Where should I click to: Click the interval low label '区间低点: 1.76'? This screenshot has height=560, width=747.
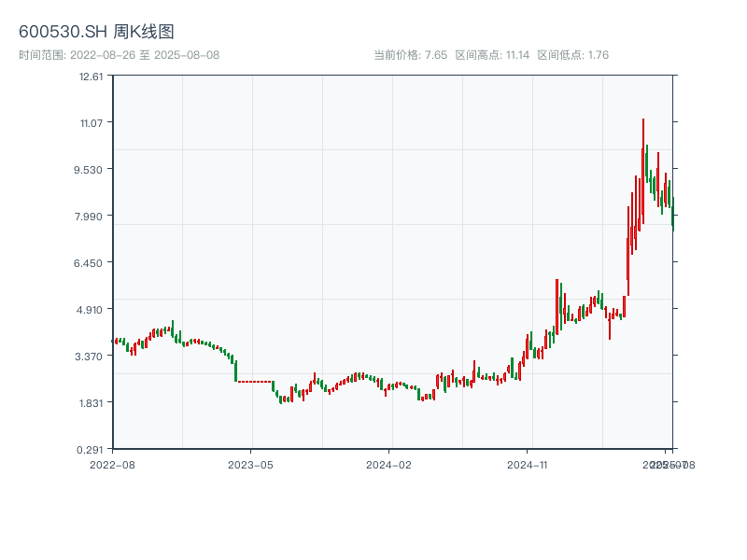[x=573, y=55]
